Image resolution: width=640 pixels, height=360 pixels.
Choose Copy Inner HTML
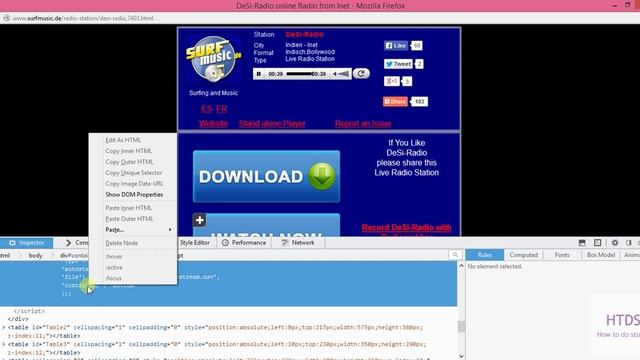point(133,151)
